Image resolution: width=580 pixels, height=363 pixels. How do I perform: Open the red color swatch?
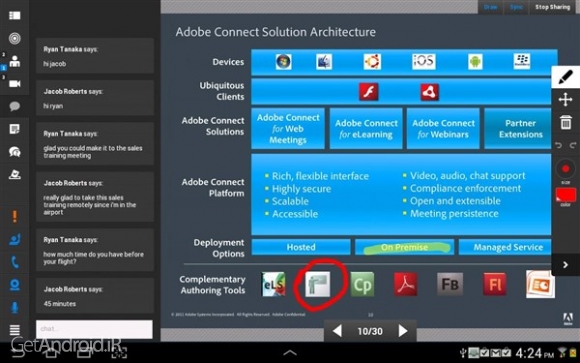[566, 195]
